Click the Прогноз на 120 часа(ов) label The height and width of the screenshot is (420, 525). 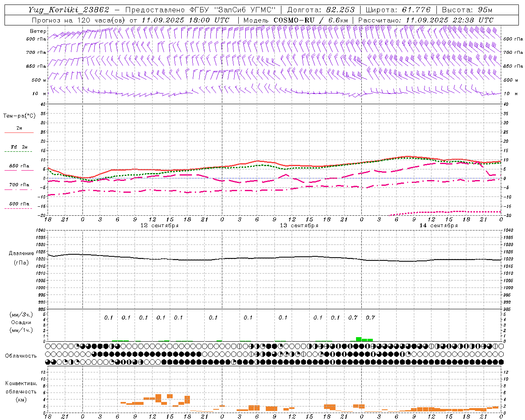pos(79,20)
